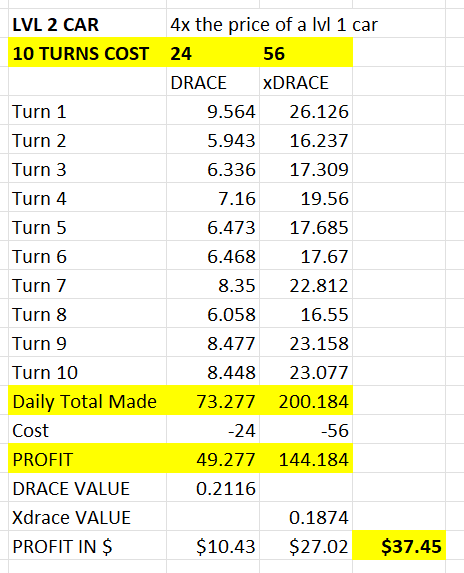Click the DRACE column header cell
464x573 pixels.
click(x=213, y=82)
